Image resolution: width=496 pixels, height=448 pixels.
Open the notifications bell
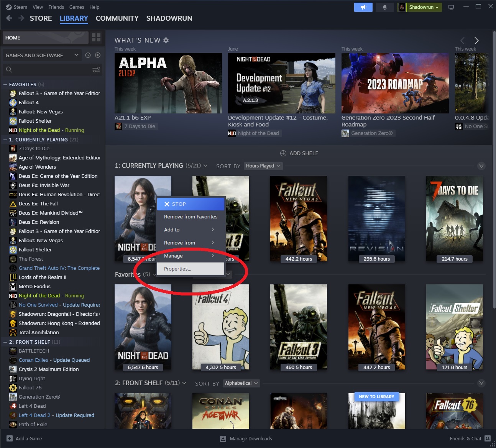385,7
